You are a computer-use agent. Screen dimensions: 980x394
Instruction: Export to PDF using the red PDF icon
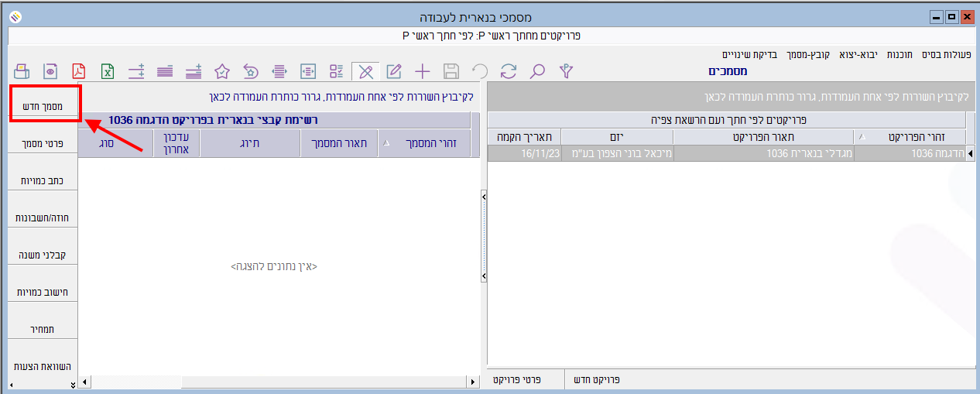[79, 71]
